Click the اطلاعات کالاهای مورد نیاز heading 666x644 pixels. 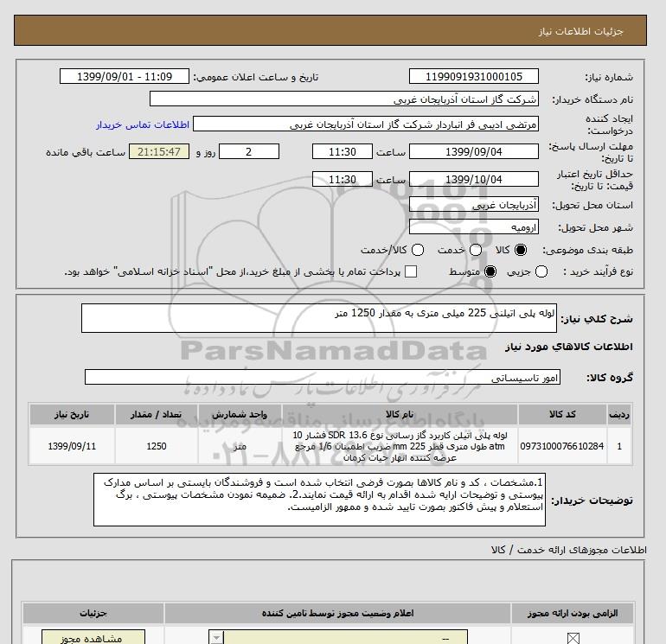tap(569, 347)
